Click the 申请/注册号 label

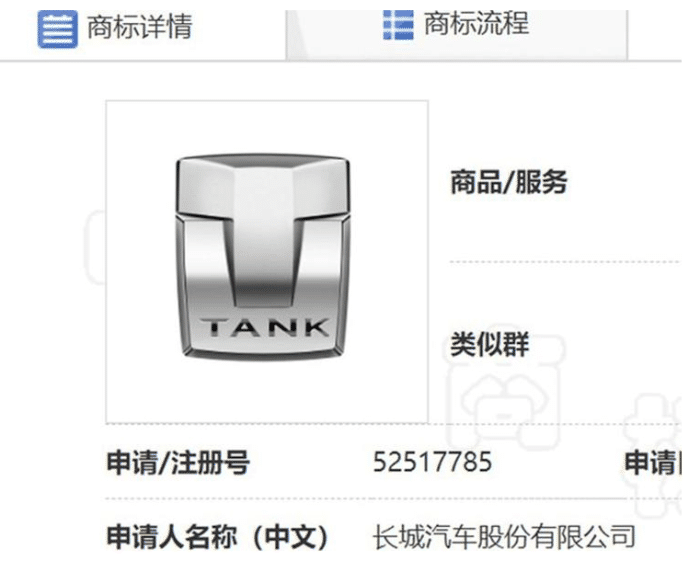point(178,462)
